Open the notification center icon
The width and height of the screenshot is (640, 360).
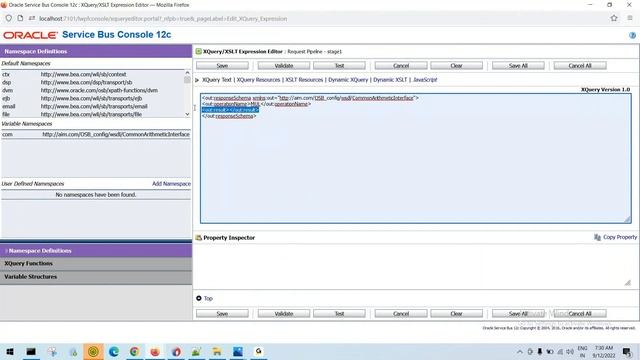[627, 351]
